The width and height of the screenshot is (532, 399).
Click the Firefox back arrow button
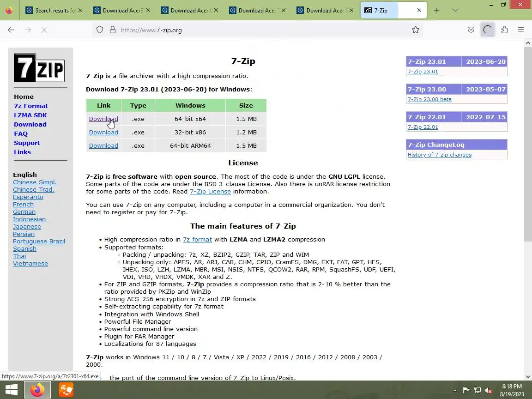click(11, 30)
